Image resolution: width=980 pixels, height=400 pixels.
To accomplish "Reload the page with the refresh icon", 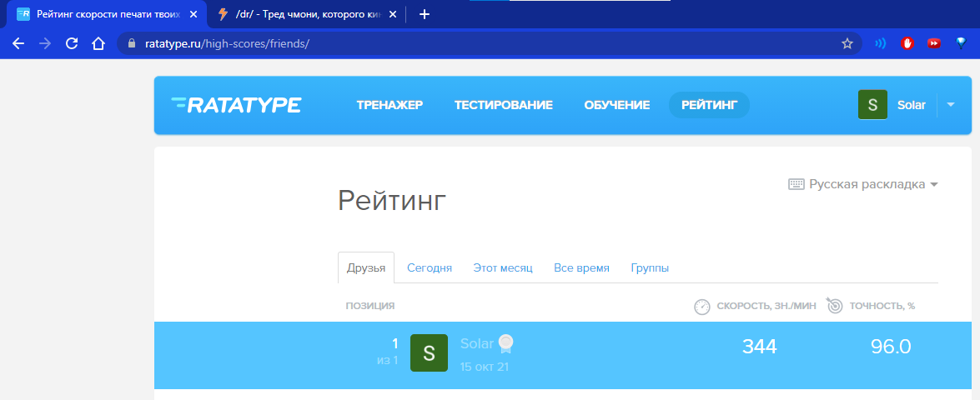I will pyautogui.click(x=72, y=43).
